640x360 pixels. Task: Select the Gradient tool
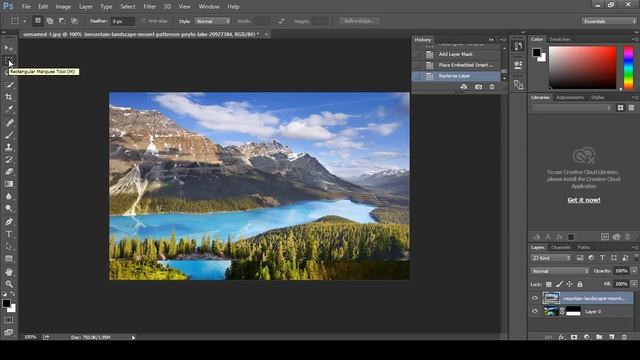9,184
